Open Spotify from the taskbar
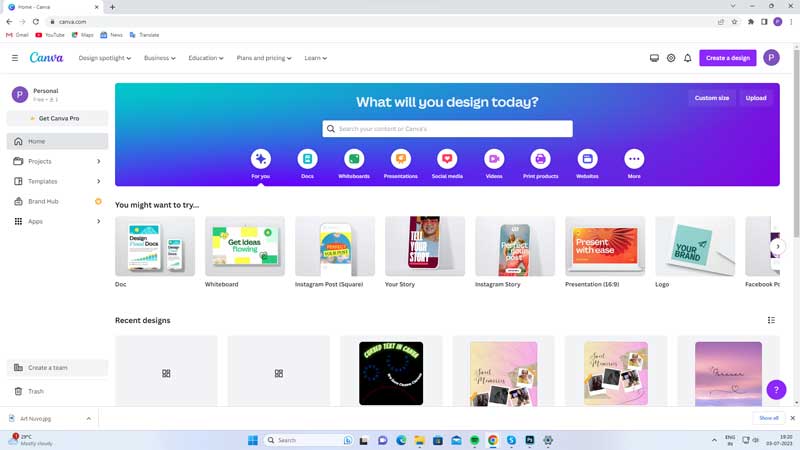The image size is (800, 450). (474, 440)
